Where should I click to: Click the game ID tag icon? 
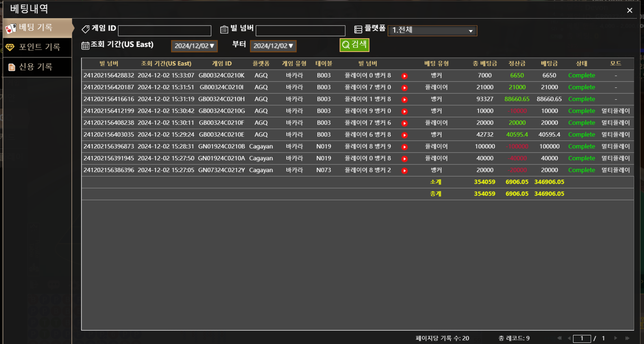[86, 29]
